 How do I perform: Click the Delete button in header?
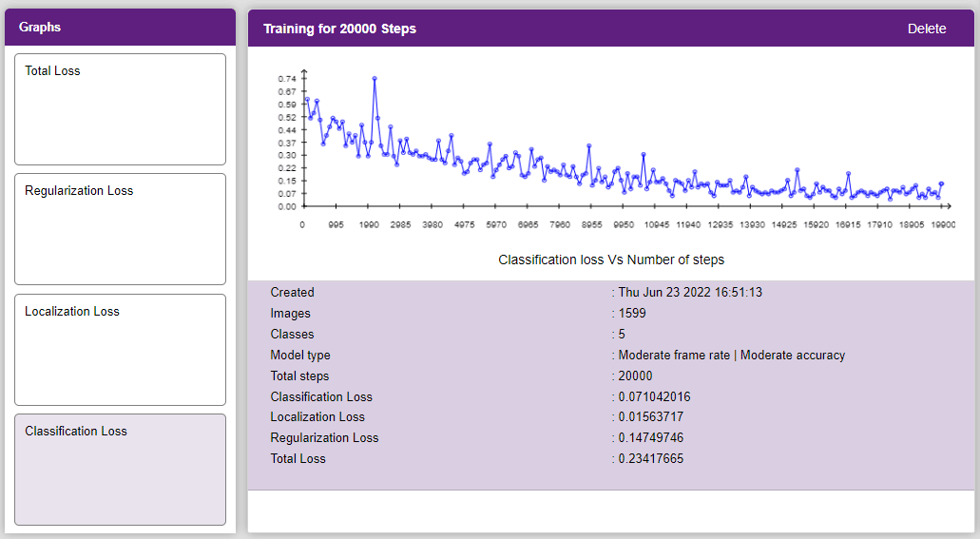pos(926,29)
